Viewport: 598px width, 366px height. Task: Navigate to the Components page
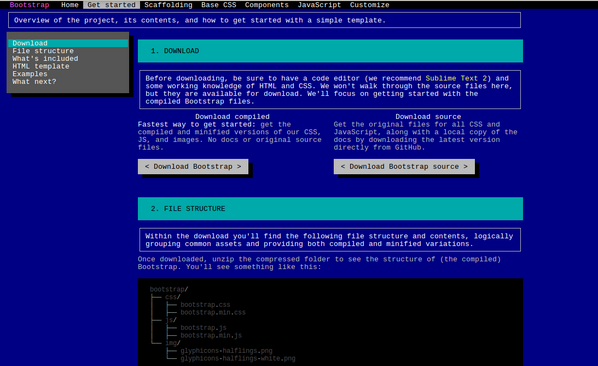267,5
